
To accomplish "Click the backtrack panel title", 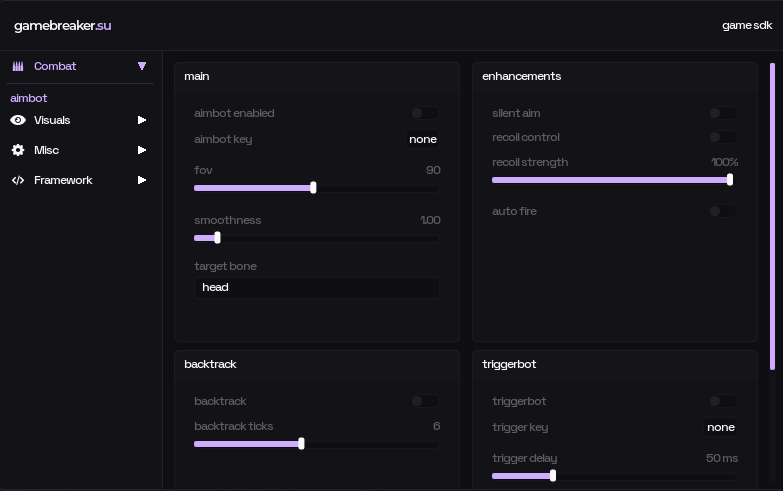I will click(x=210, y=364).
